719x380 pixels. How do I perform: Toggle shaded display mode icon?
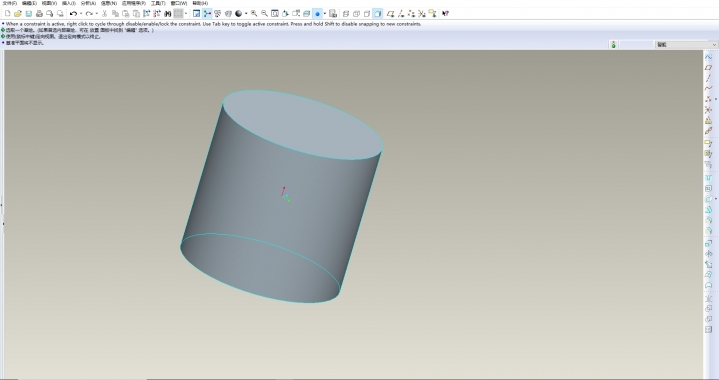(x=377, y=14)
